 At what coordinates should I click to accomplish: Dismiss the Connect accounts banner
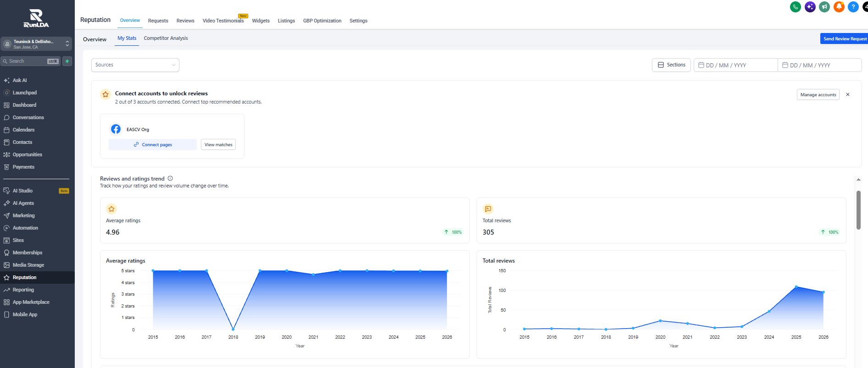point(848,94)
